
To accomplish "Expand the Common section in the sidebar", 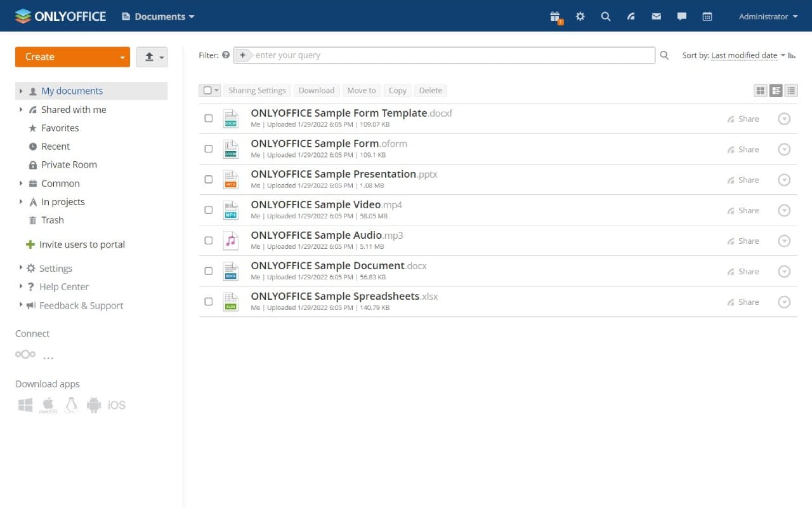I will (x=20, y=183).
